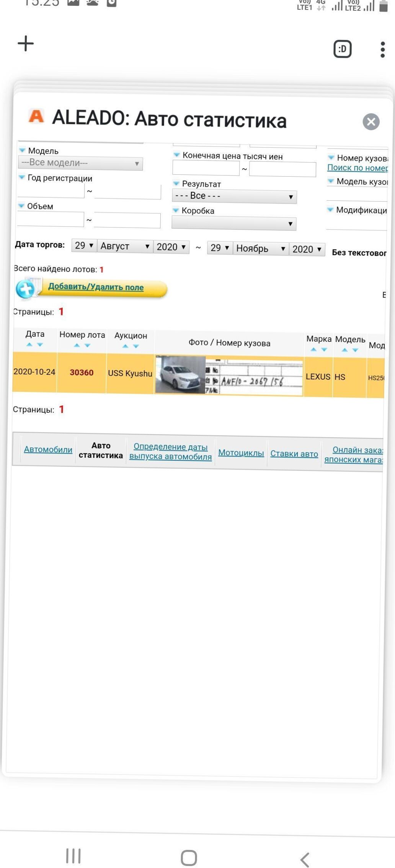Sort Марка column descending arrow
Image resolution: width=395 pixels, height=868 pixels.
pyautogui.click(x=324, y=349)
